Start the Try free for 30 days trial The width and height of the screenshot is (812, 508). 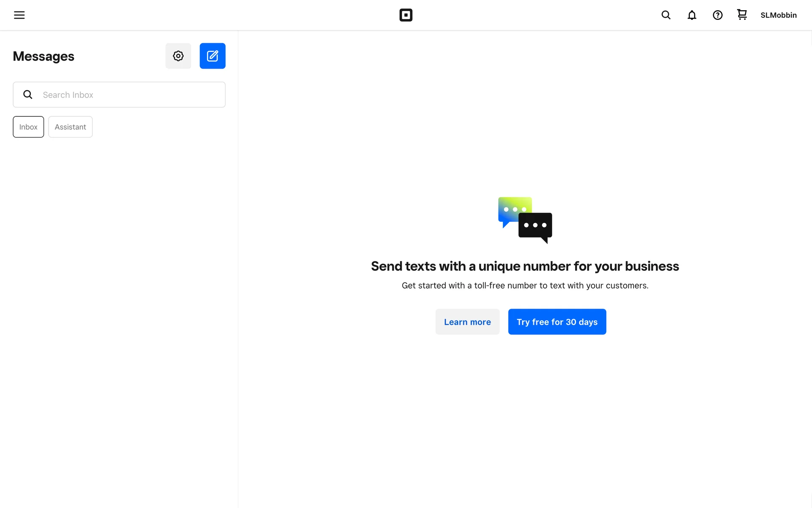[557, 322]
